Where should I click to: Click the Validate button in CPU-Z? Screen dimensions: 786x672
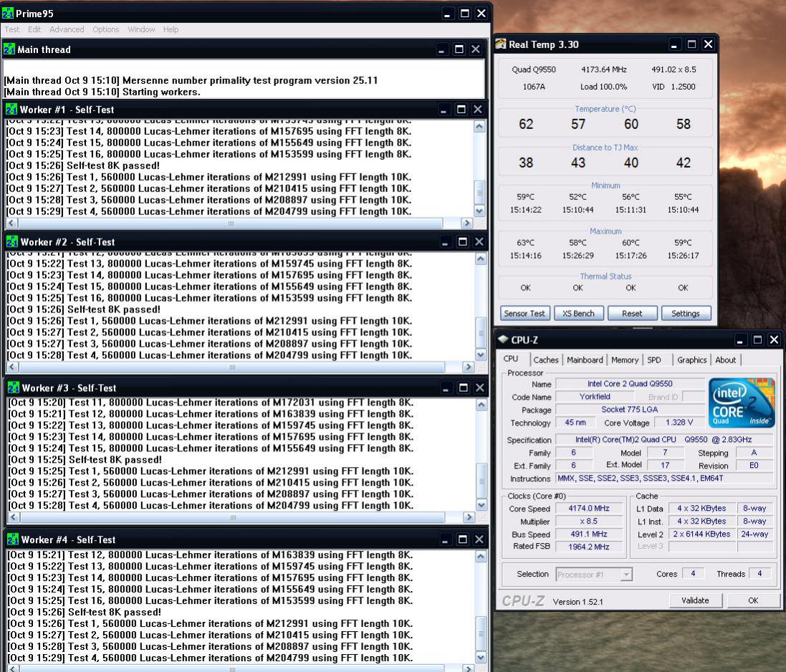695,600
